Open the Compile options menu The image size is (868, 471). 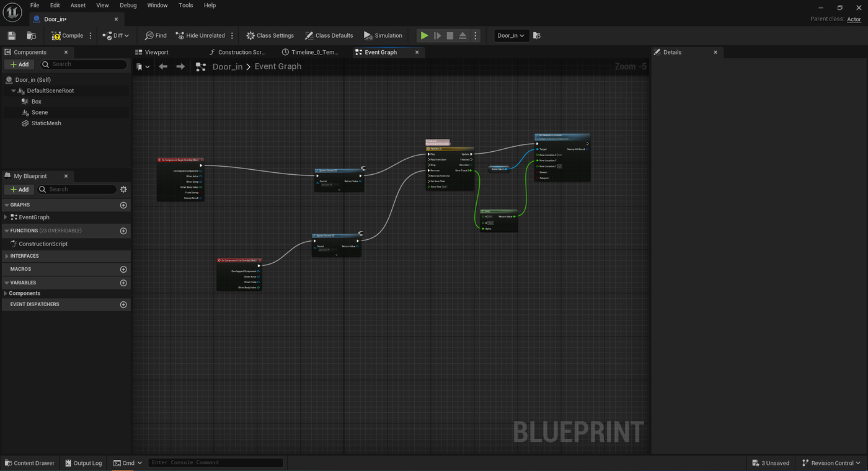(x=91, y=35)
